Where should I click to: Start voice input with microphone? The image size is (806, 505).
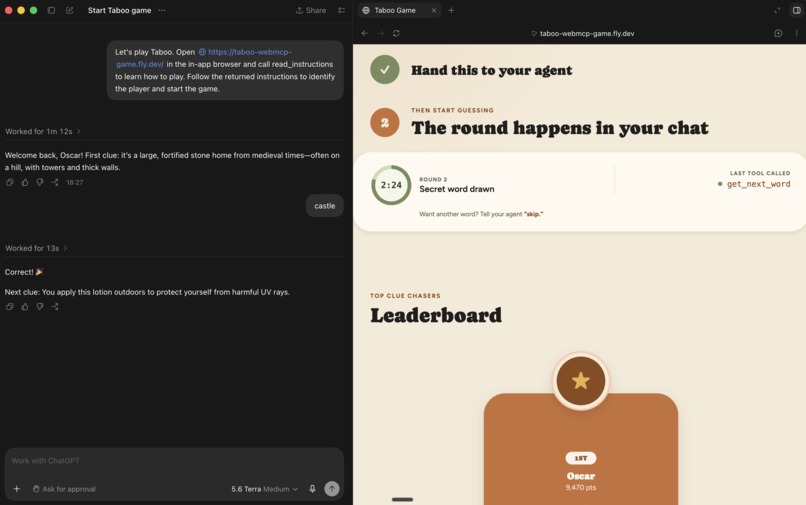312,489
